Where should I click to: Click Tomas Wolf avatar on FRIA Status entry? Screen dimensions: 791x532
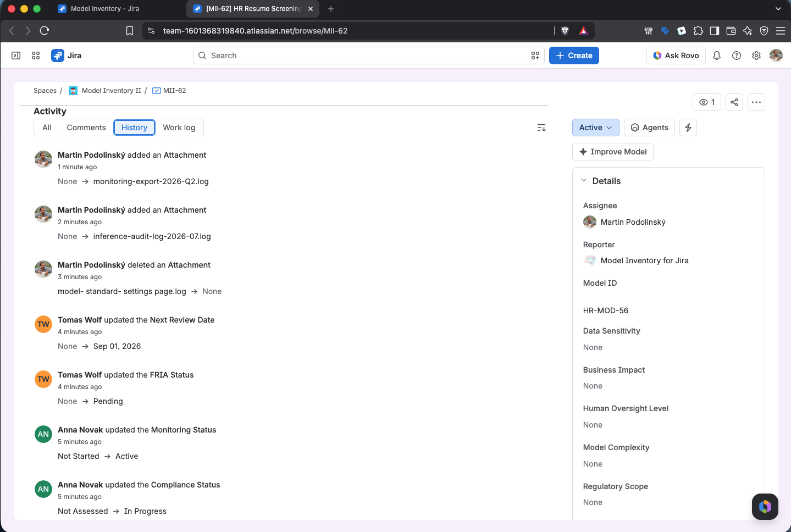click(43, 379)
